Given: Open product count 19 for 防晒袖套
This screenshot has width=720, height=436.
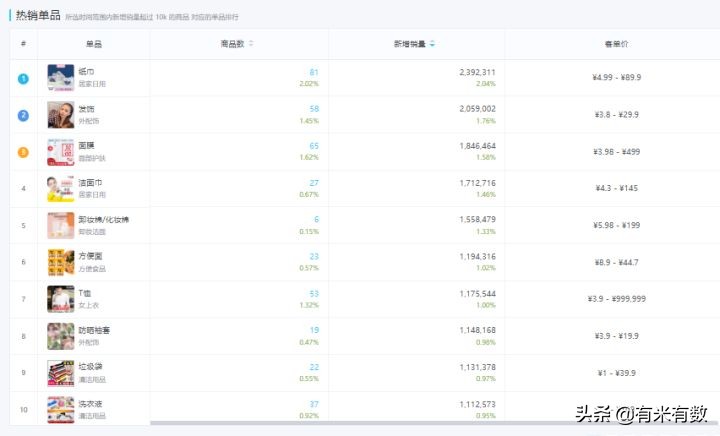Looking at the screenshot, I should 314,330.
